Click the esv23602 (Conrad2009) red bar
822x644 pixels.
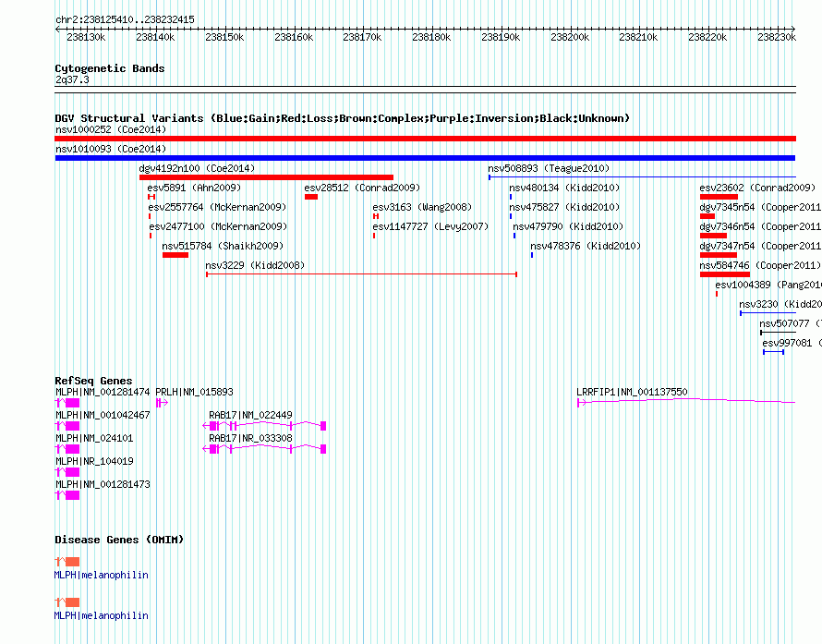point(719,197)
